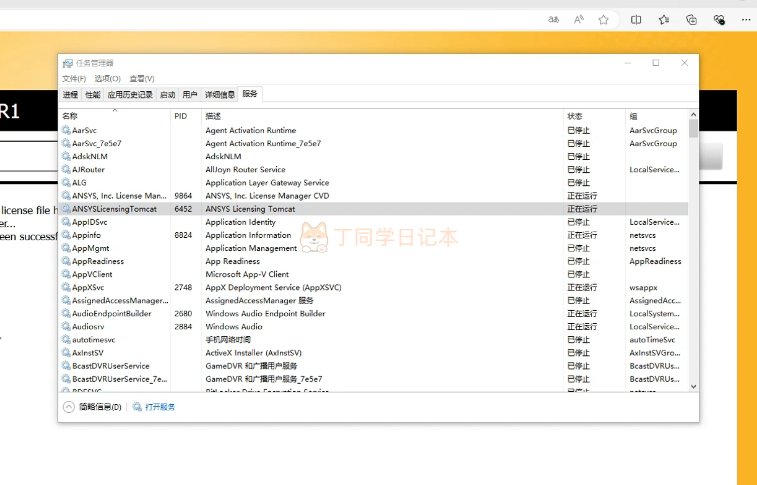
Task: Open the favorites list icon in Edge
Action: pyautogui.click(x=663, y=19)
